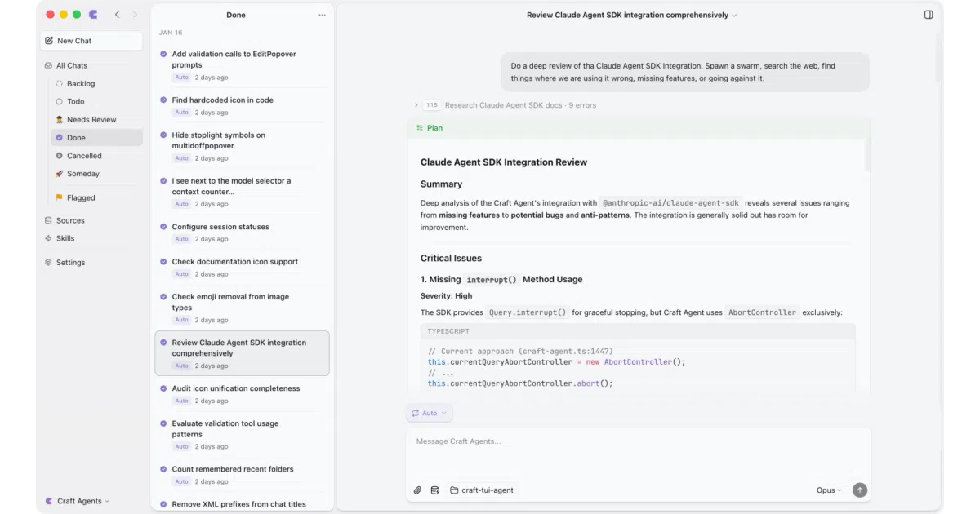
Task: Click the Auto badge on 'Hide stoplight symbols' chat
Action: click(181, 158)
